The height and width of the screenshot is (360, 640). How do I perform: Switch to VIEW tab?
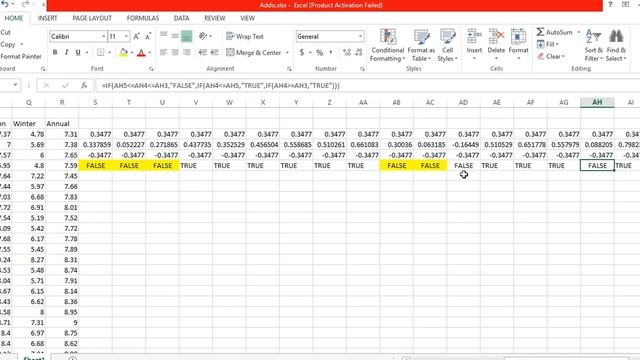click(247, 18)
